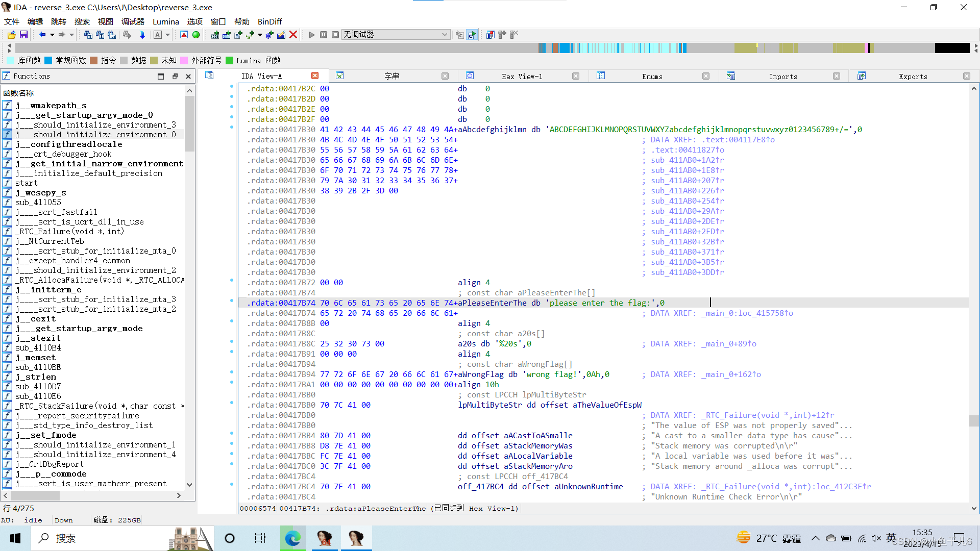
Task: Convert selection to code
Action: [215, 35]
